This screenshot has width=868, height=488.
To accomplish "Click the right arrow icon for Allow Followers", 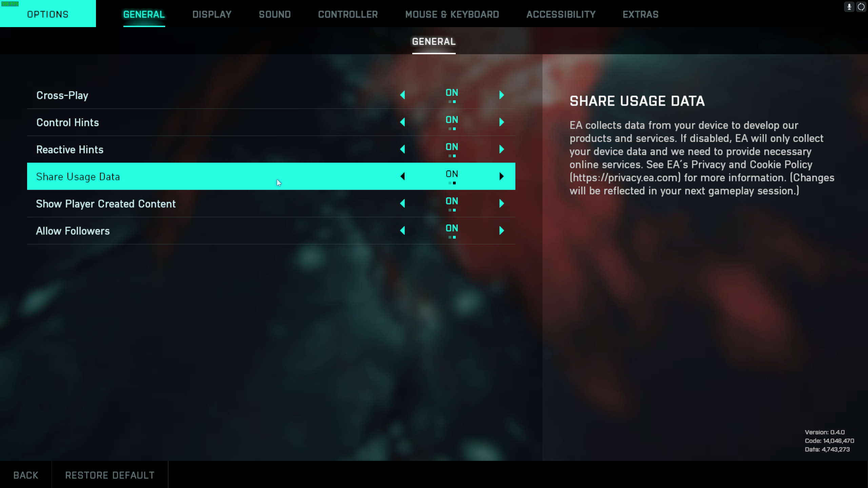I will pyautogui.click(x=501, y=230).
